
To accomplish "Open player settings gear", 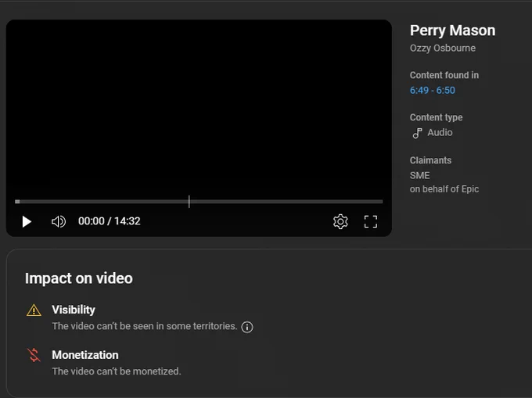I will (340, 222).
